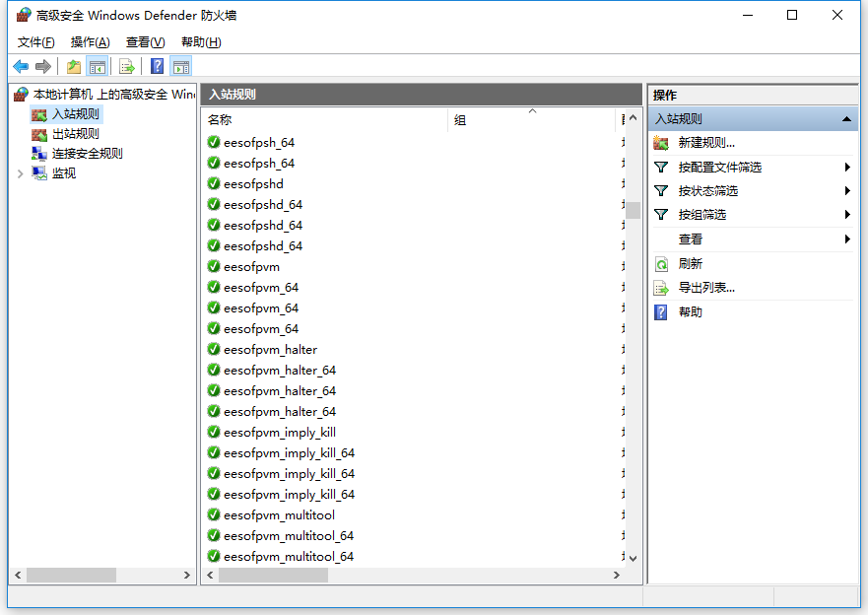
Task: Open 按配置文件筛选 submenu arrow
Action: [x=847, y=168]
